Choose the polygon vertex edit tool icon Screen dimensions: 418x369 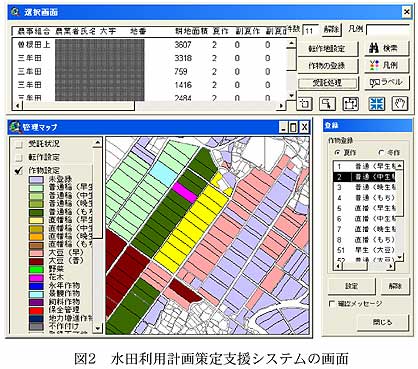click(351, 104)
